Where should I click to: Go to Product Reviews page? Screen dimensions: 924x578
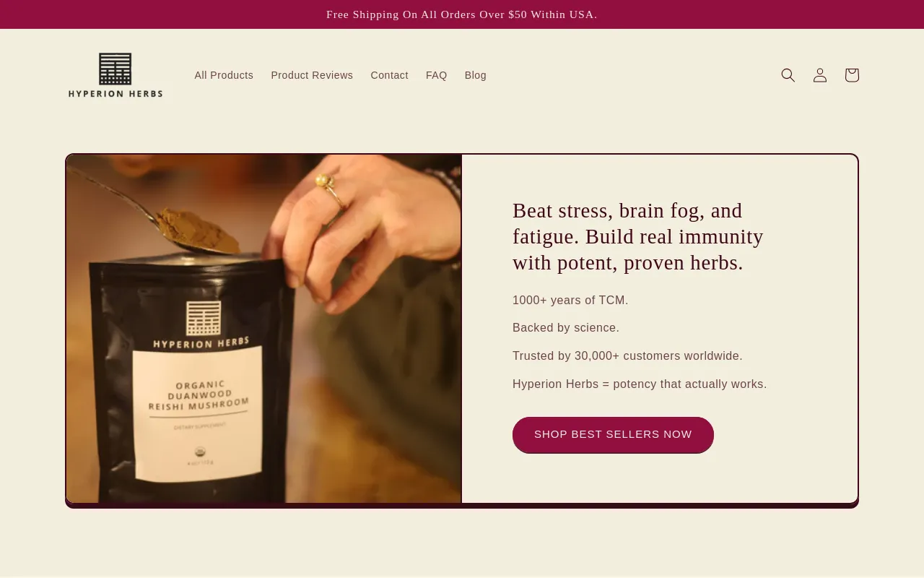(x=312, y=75)
